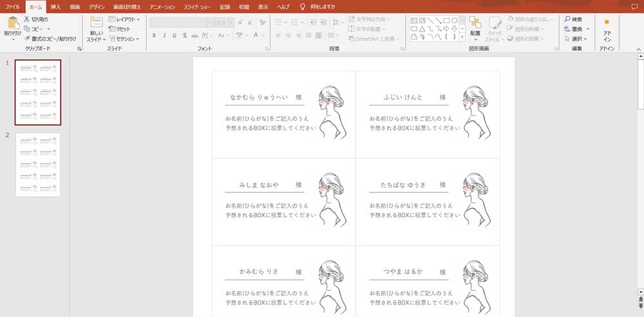Select the oval shape in shapes gallery
The image size is (644, 317).
[x=455, y=20]
